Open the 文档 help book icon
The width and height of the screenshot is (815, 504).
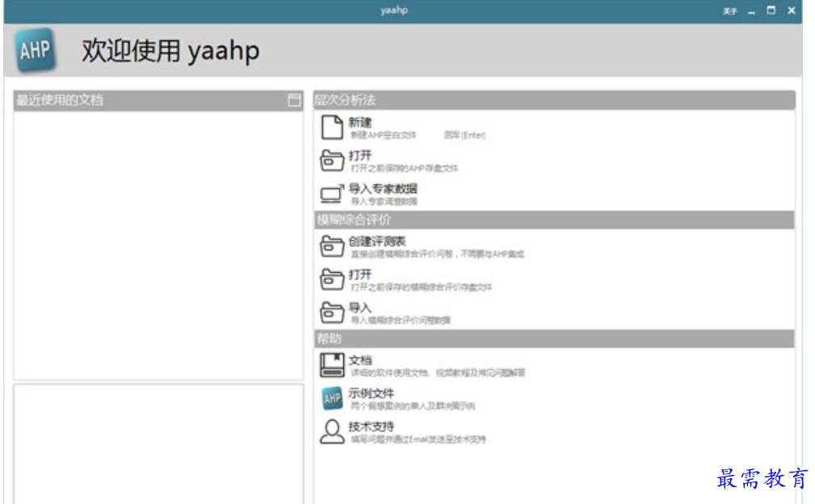[332, 365]
